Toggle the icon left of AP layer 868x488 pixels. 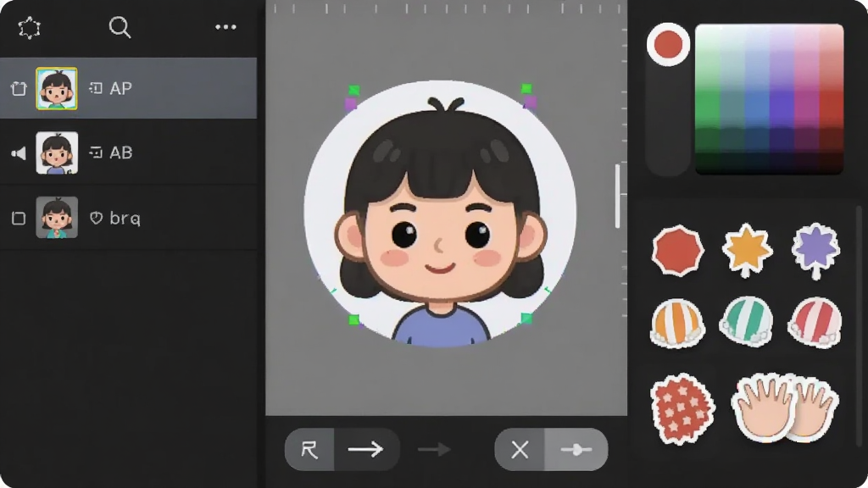click(x=19, y=88)
